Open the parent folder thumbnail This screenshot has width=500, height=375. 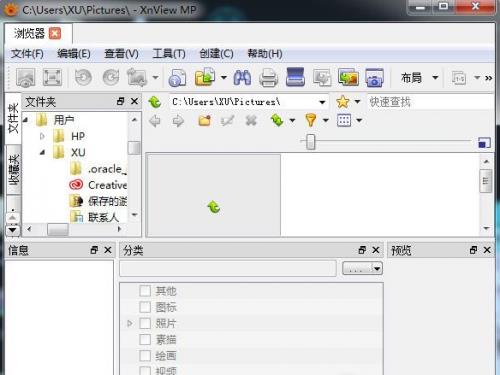click(x=214, y=195)
